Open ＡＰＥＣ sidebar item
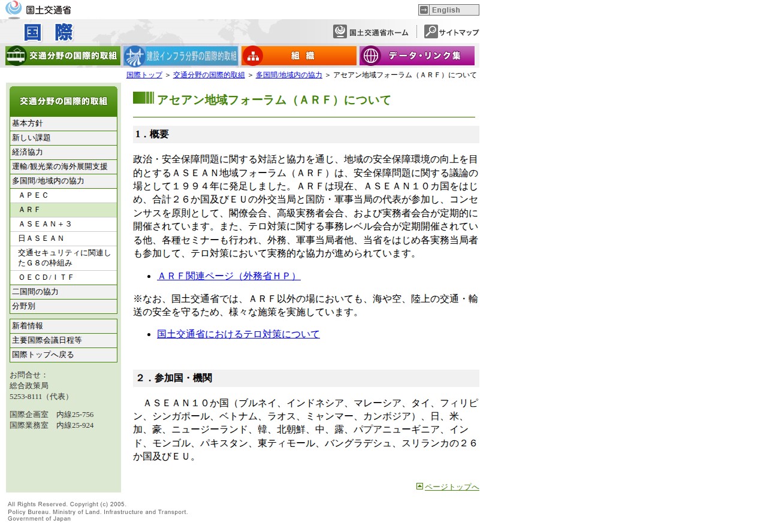The image size is (767, 532). click(x=64, y=195)
